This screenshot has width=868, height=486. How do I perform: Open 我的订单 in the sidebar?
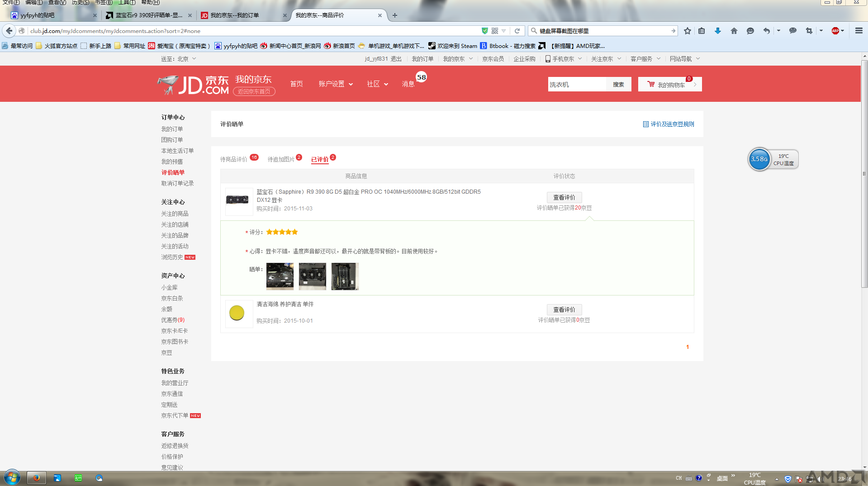172,129
